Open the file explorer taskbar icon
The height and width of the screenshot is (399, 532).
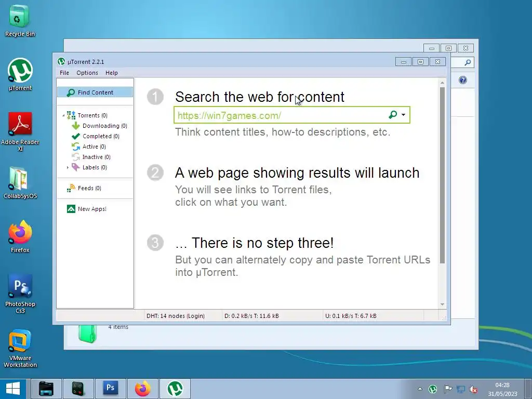[46, 389]
